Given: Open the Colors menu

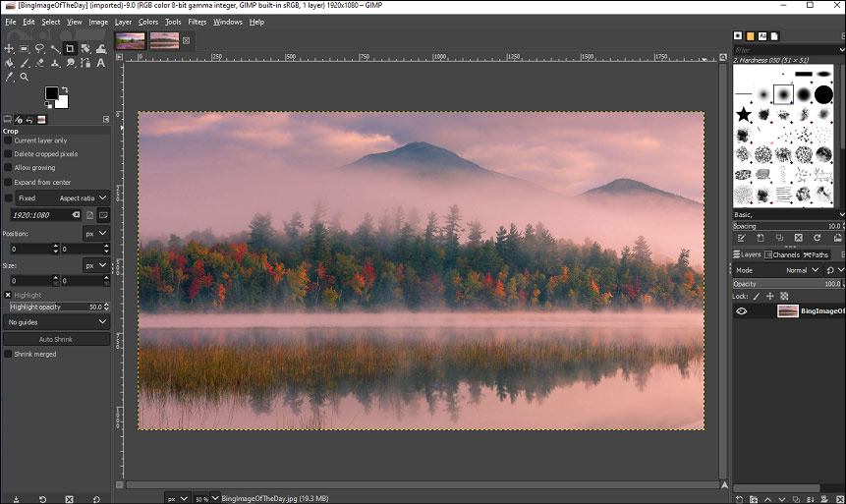Looking at the screenshot, I should click(x=147, y=23).
